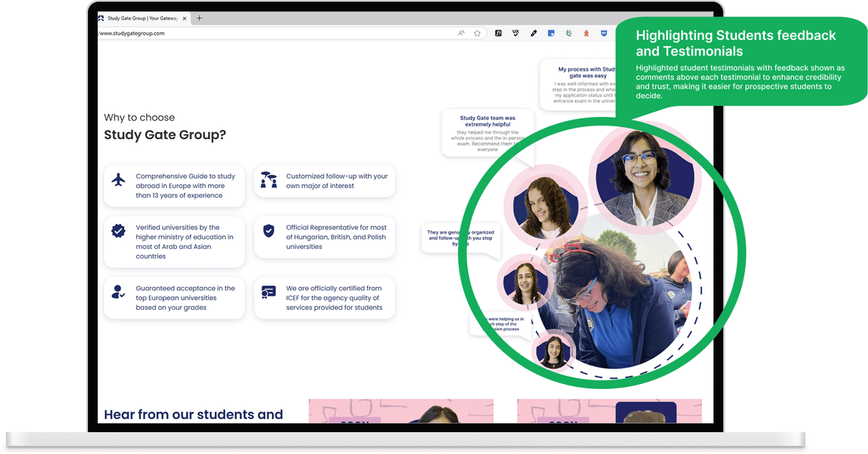Click the officially certified from ICEF text
This screenshot has width=868, height=454.
(x=335, y=298)
